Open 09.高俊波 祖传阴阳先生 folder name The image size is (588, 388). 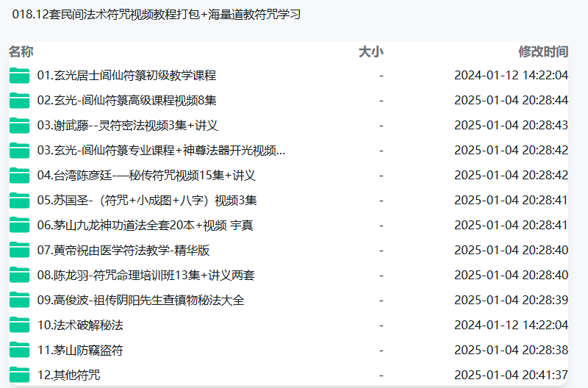point(140,301)
